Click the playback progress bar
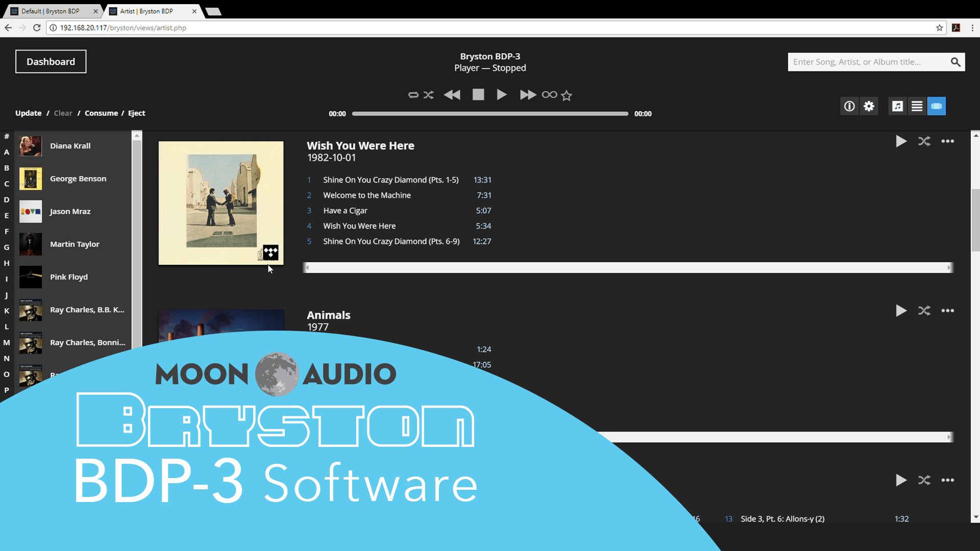The height and width of the screenshot is (551, 980). click(490, 114)
